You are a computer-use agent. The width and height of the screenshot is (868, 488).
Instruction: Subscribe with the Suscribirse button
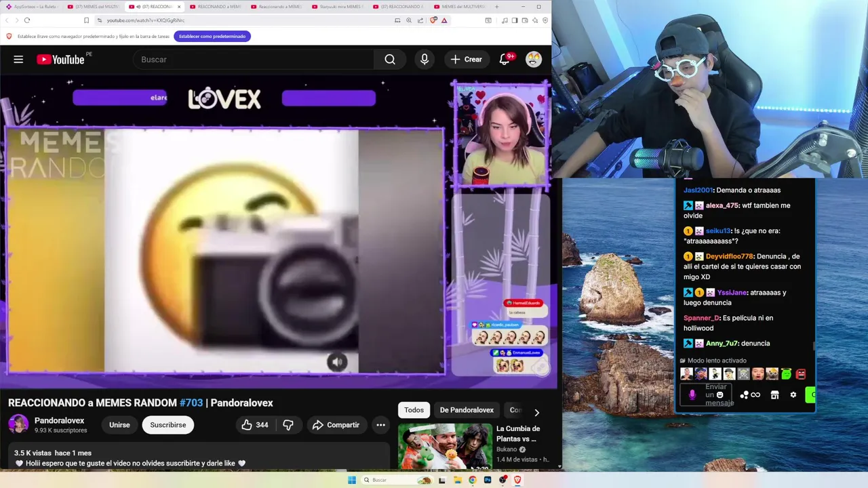click(x=168, y=425)
